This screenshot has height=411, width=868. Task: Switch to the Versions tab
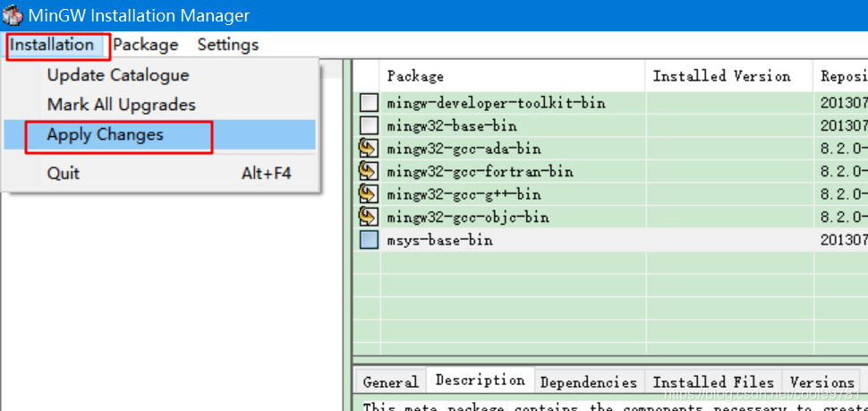point(822,382)
